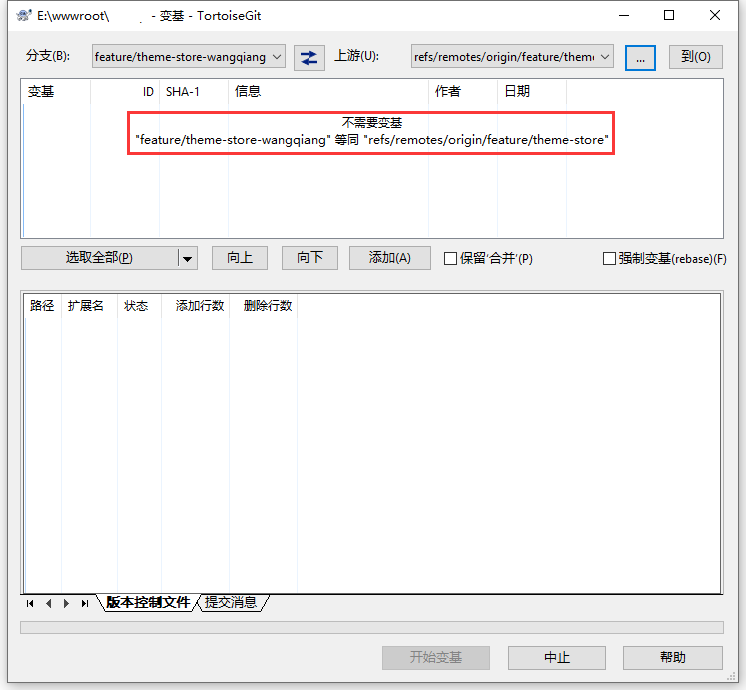Enable the 强制变基(rebase)(F) checkbox
The width and height of the screenshot is (746, 690).
coord(609,258)
